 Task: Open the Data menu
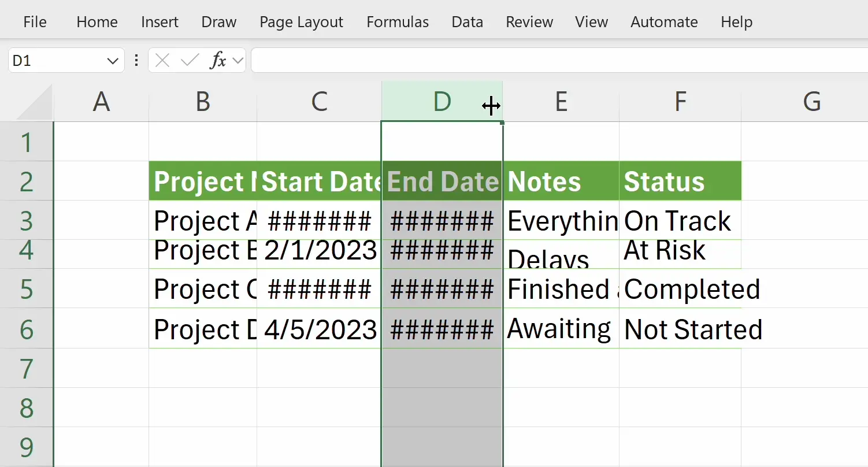tap(467, 22)
